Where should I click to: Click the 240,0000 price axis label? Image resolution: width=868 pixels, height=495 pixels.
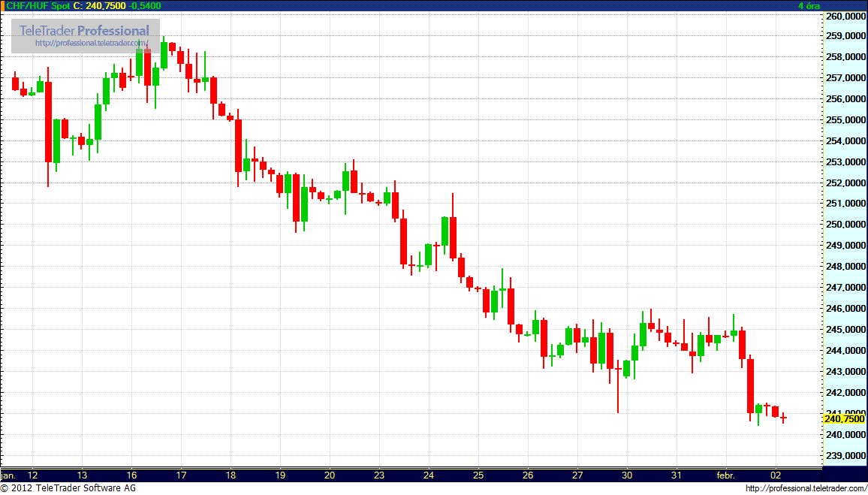click(846, 435)
